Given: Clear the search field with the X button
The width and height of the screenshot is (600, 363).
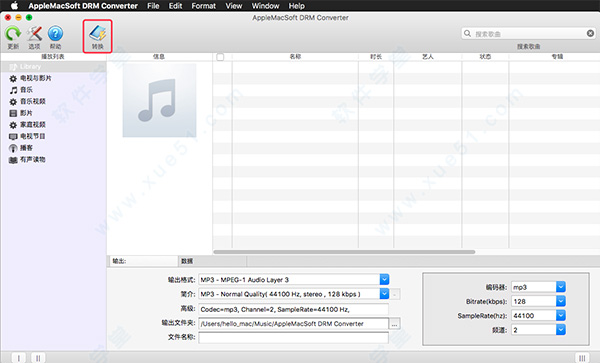Looking at the screenshot, I should (590, 34).
